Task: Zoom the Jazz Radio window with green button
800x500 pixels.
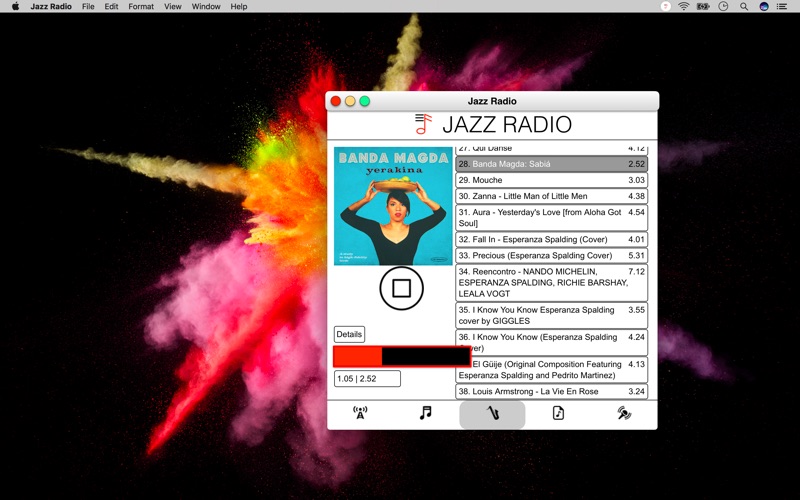Action: 364,101
